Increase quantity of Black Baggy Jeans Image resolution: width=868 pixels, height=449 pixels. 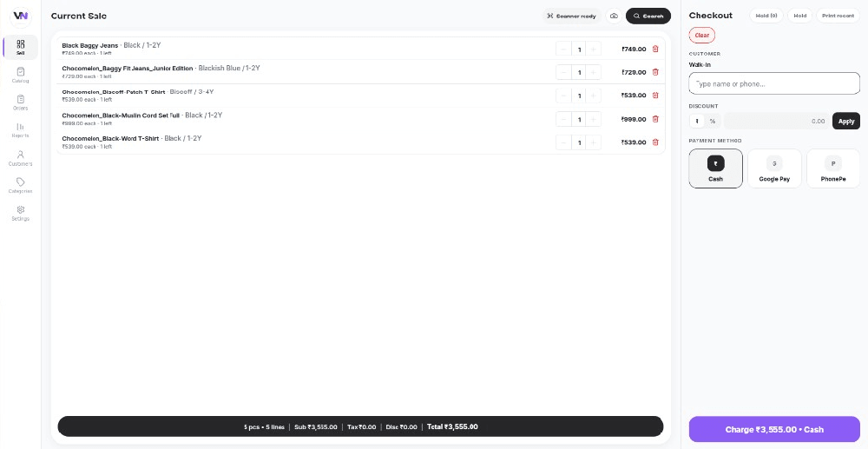(x=594, y=50)
